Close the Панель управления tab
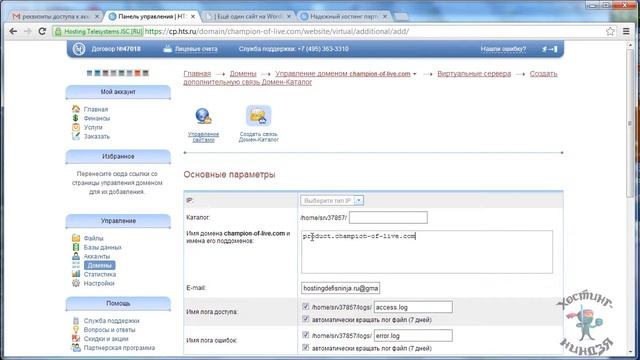This screenshot has height=360, width=640. 193,16
